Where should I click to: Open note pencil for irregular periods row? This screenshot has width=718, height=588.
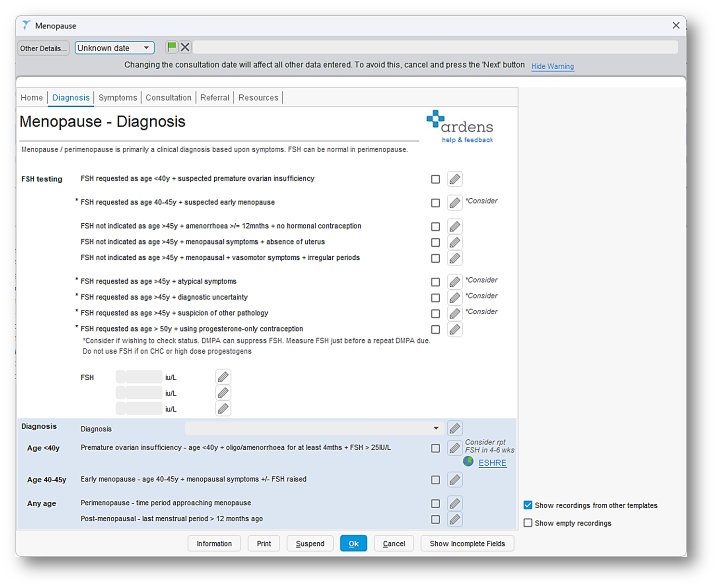[x=455, y=258]
